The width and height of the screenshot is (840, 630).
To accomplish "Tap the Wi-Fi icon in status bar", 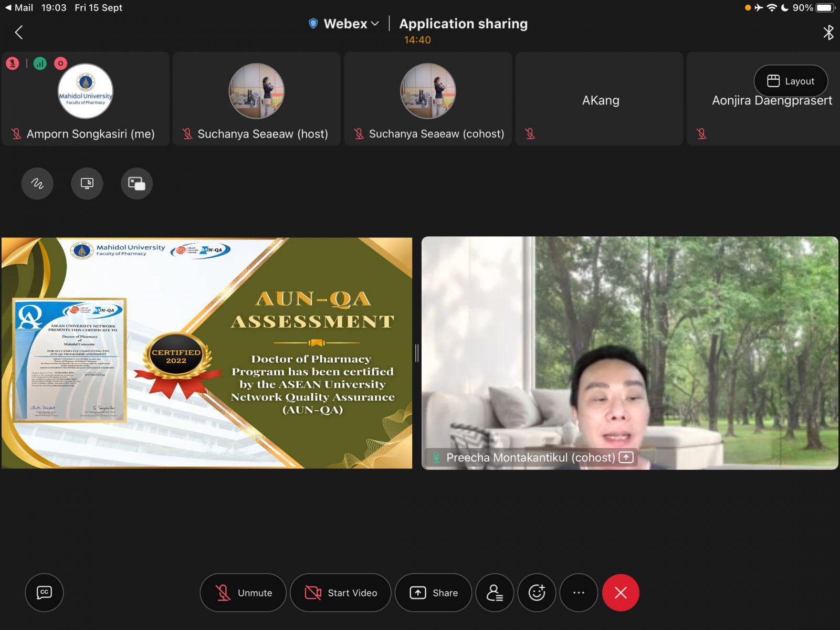I will click(x=772, y=7).
